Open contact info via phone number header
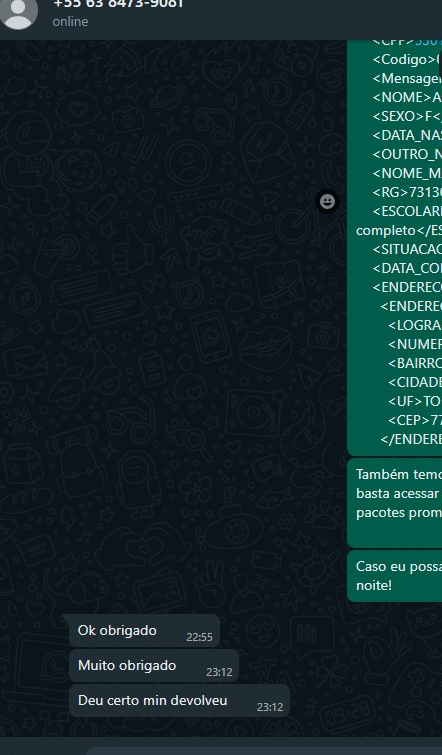The width and height of the screenshot is (442, 755). tap(118, 4)
